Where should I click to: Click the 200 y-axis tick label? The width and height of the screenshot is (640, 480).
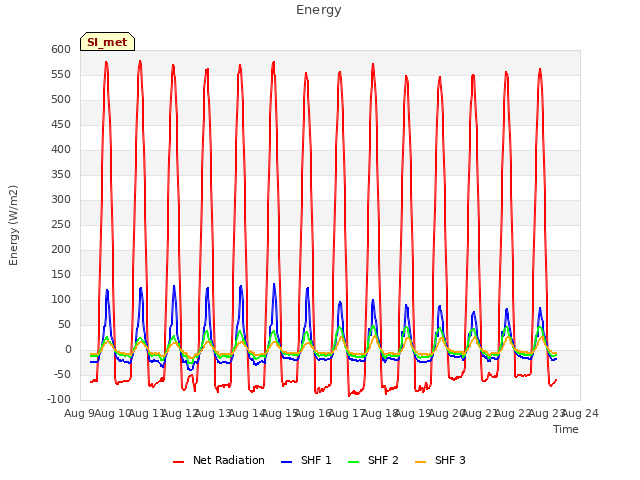click(x=61, y=249)
